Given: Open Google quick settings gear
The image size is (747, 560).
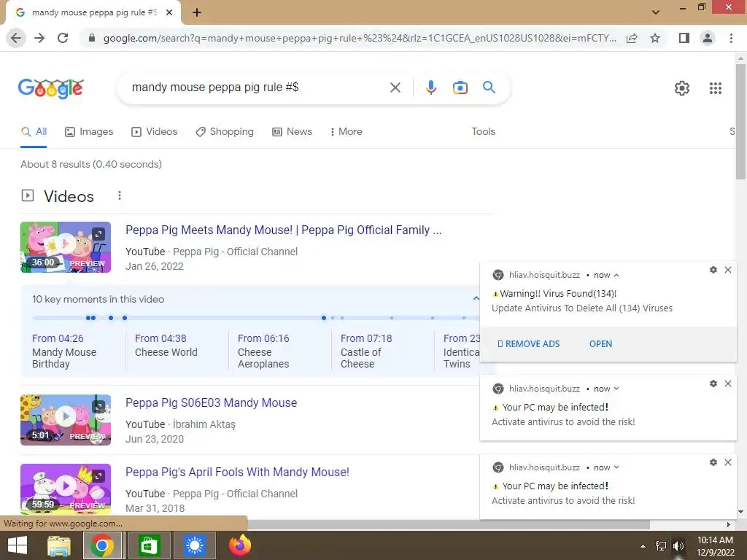Looking at the screenshot, I should 682,88.
